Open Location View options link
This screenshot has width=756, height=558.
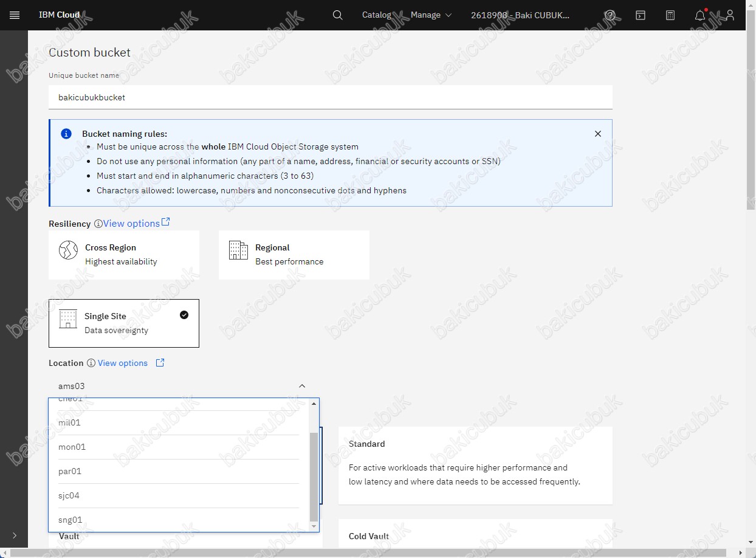pyautogui.click(x=123, y=363)
